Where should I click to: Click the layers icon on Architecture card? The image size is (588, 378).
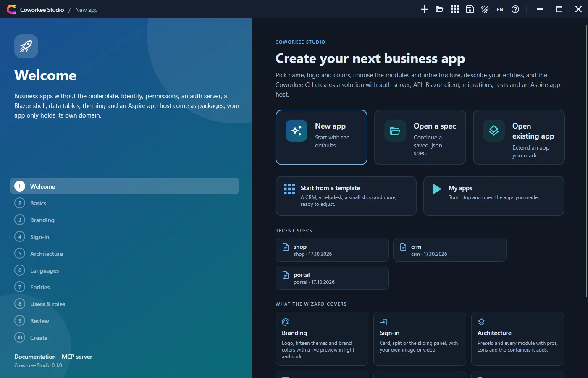481,322
